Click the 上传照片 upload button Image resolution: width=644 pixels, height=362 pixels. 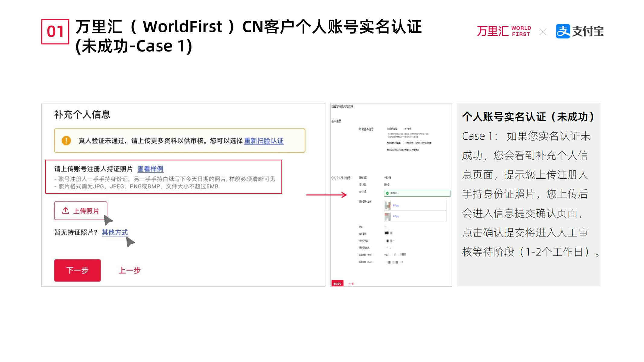(81, 211)
